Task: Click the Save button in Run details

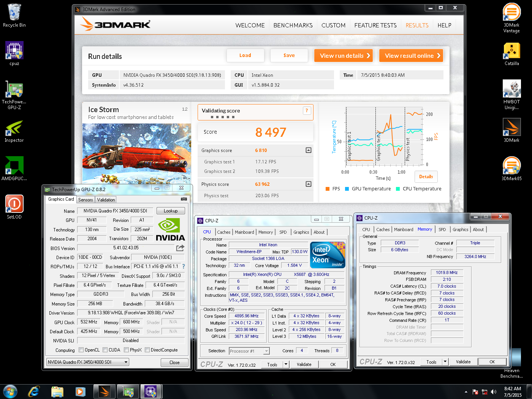Action: 289,55
